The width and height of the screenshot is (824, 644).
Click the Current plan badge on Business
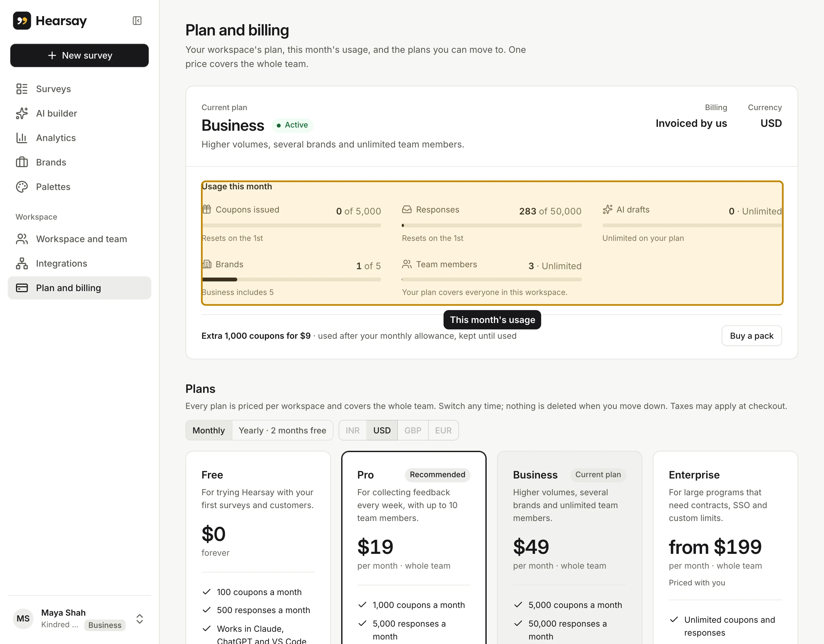coord(598,475)
